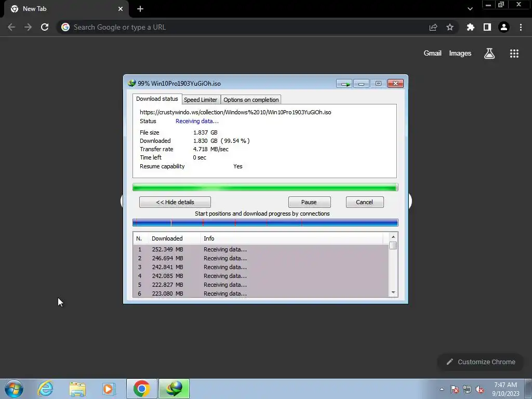Click the Show desktop strip

528,389
